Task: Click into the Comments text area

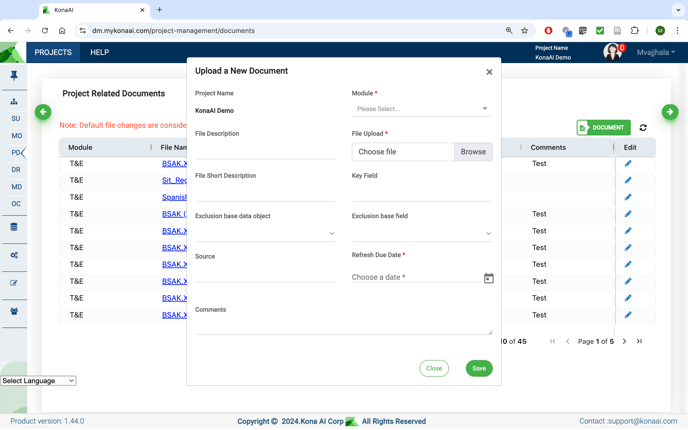Action: coord(343,325)
